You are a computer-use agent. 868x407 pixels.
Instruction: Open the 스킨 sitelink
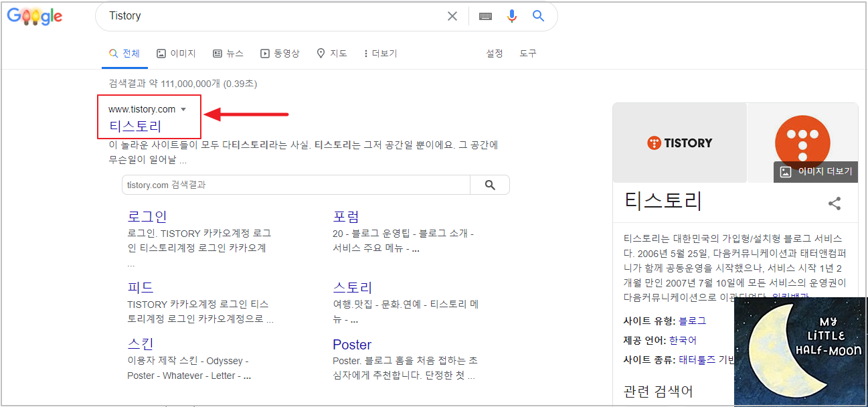coord(141,344)
